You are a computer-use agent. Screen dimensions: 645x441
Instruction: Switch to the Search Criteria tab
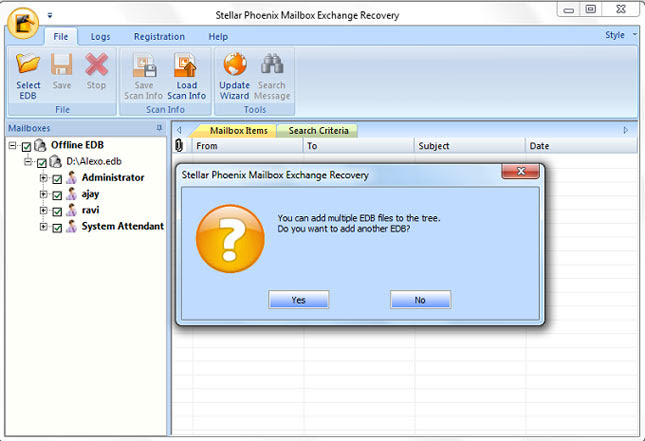318,130
